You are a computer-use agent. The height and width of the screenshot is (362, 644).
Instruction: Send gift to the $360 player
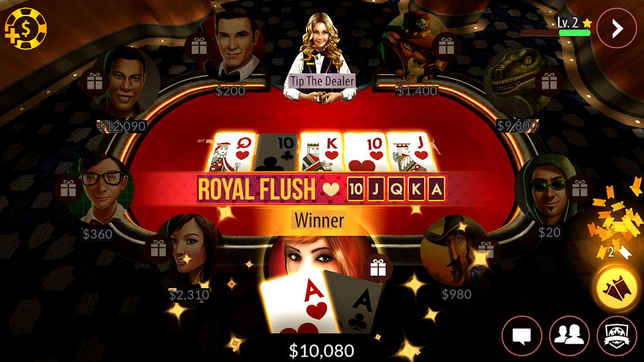coord(68,190)
